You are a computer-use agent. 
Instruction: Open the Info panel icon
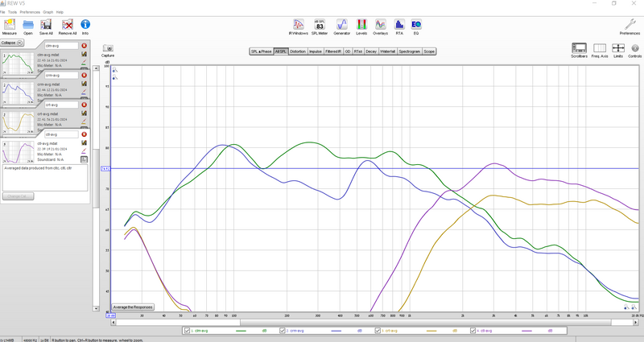pyautogui.click(x=85, y=25)
